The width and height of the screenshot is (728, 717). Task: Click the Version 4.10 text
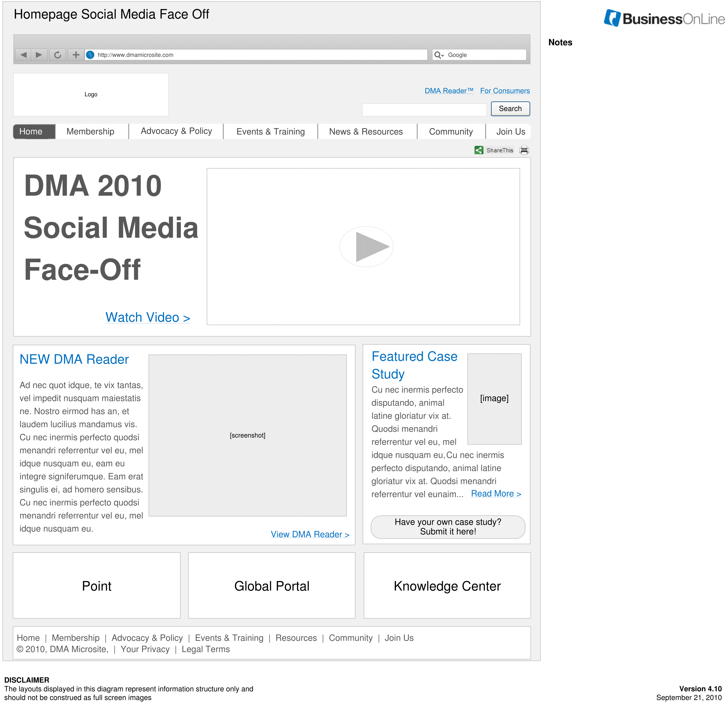tap(701, 689)
